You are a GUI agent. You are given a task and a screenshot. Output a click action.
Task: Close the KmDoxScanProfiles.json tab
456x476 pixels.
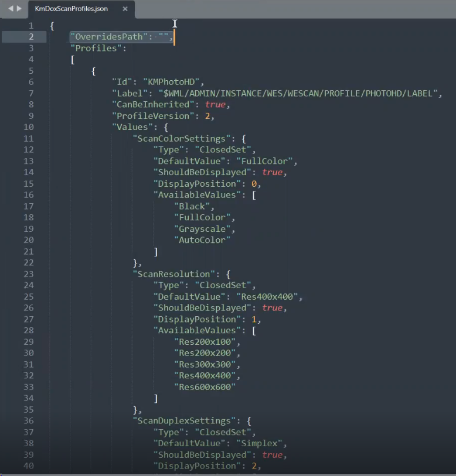125,9
